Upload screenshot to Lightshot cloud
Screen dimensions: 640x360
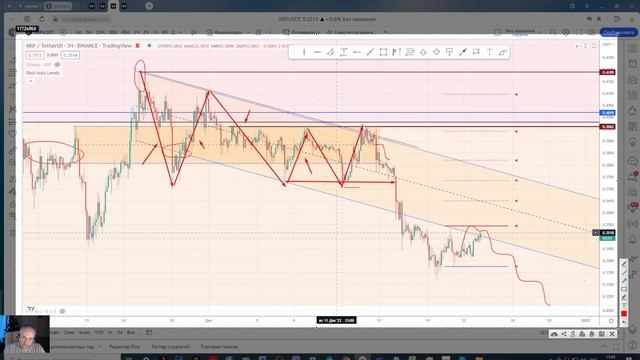click(554, 334)
